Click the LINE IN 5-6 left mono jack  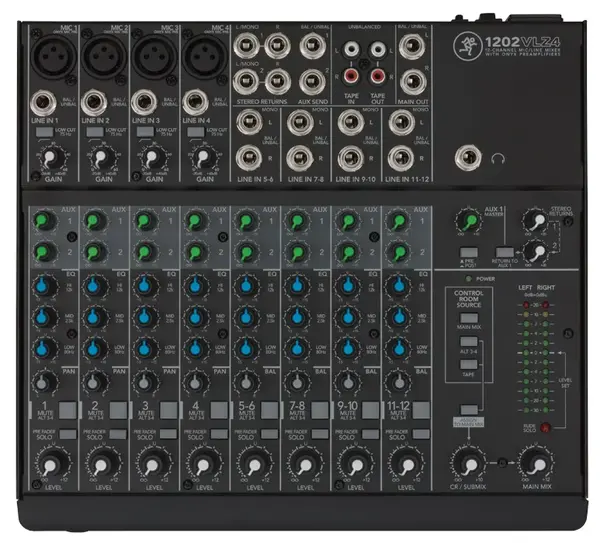249,122
